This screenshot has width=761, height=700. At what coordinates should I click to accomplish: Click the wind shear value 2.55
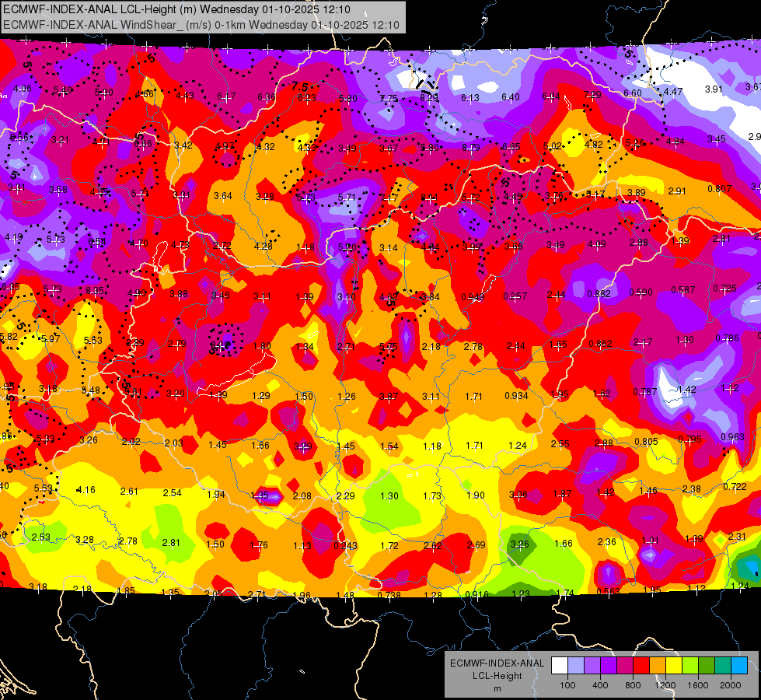560,444
